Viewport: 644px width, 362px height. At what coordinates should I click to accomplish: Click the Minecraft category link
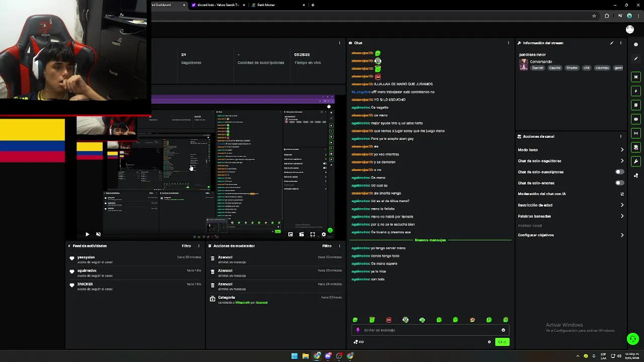coord(243,303)
